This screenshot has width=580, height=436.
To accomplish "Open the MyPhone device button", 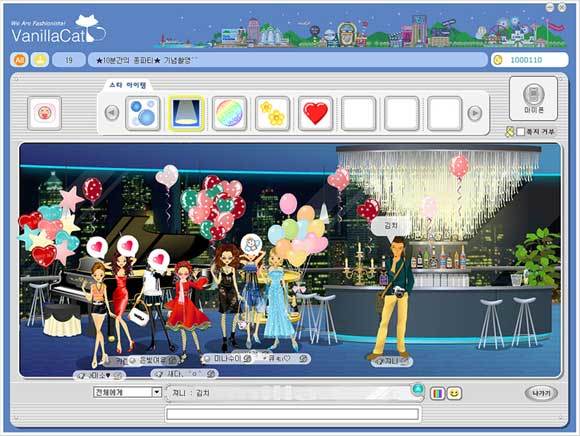I will pyautogui.click(x=533, y=98).
